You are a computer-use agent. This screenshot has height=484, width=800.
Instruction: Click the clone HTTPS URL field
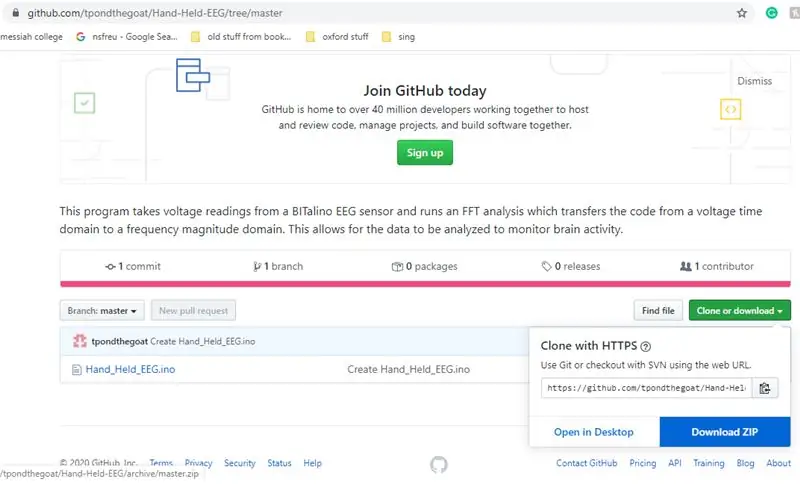click(x=646, y=388)
